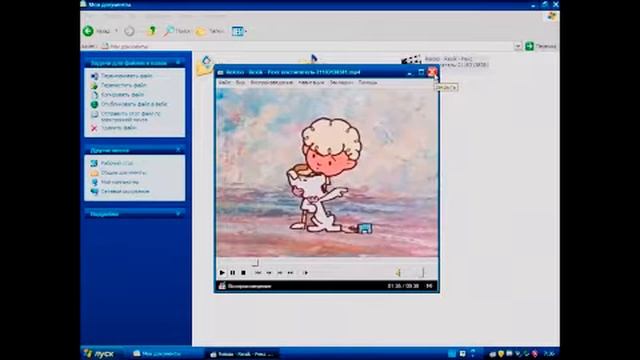The image size is (640, 360).
Task: Click the system tray clock
Action: click(x=549, y=354)
